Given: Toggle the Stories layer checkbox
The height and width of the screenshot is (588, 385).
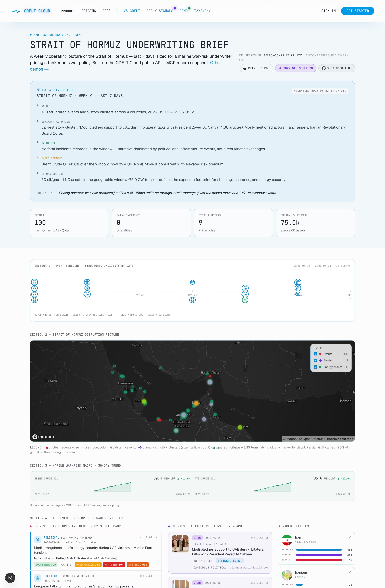Looking at the screenshot, I should (x=315, y=360).
